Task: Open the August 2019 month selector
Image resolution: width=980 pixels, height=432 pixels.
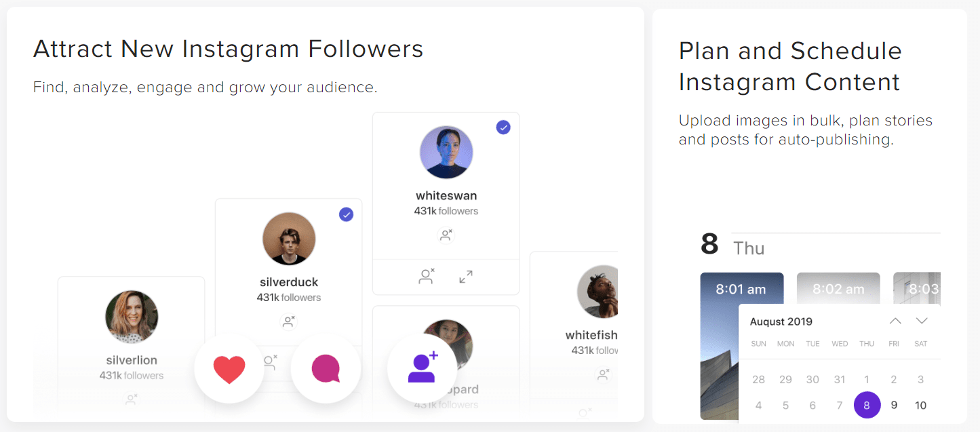Action: (781, 321)
